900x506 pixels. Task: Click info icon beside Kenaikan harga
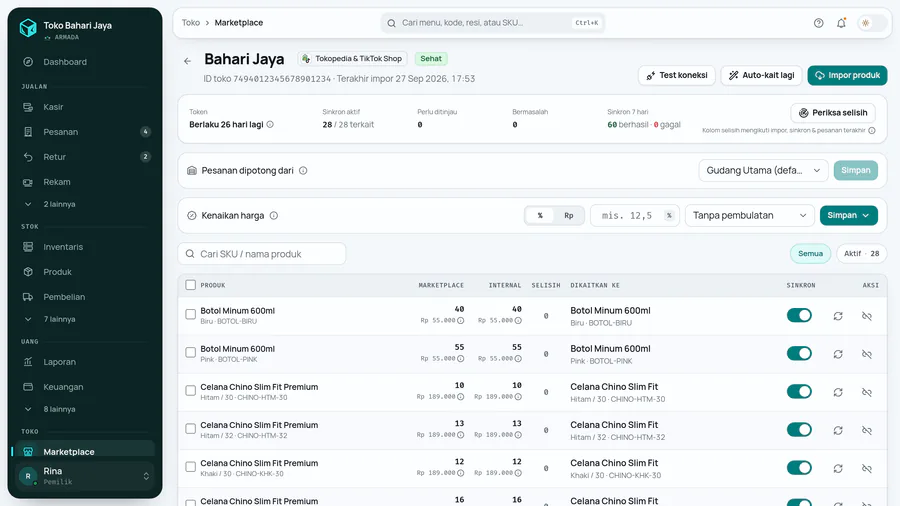(274, 216)
